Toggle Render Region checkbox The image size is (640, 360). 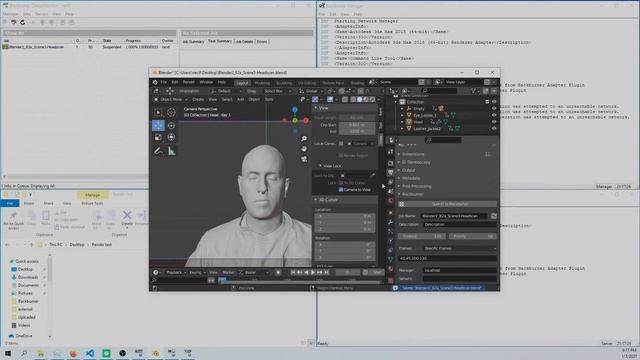pyautogui.click(x=341, y=156)
